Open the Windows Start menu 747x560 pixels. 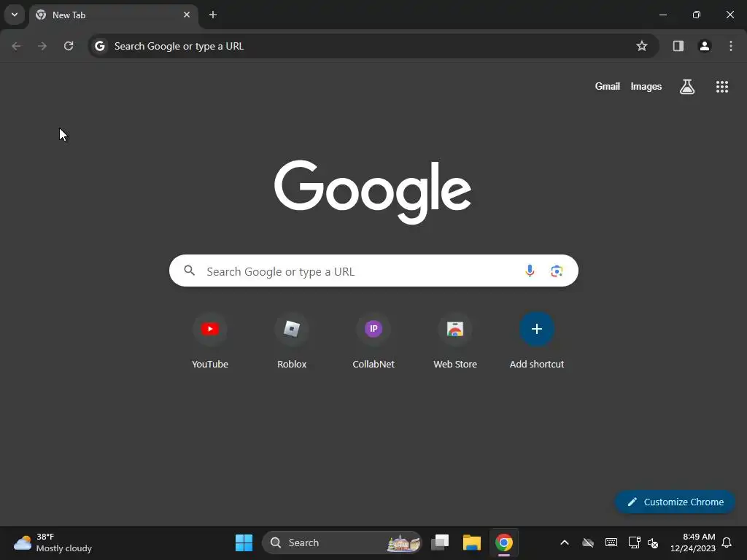pyautogui.click(x=244, y=542)
